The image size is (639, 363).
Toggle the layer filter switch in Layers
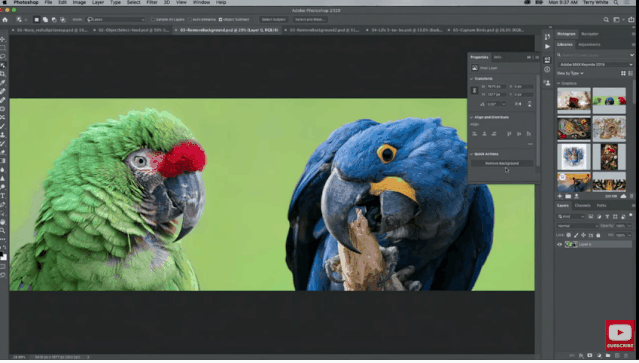631,216
